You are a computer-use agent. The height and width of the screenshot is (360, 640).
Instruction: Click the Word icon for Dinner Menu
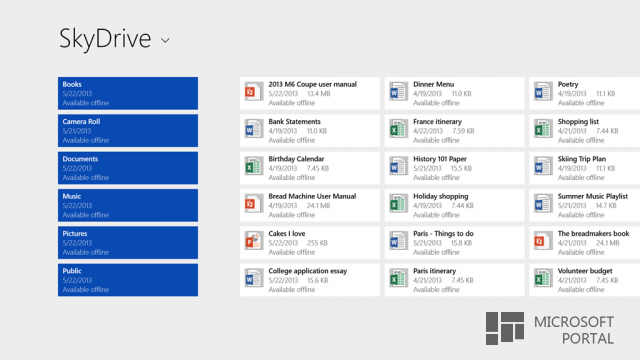(x=398, y=91)
